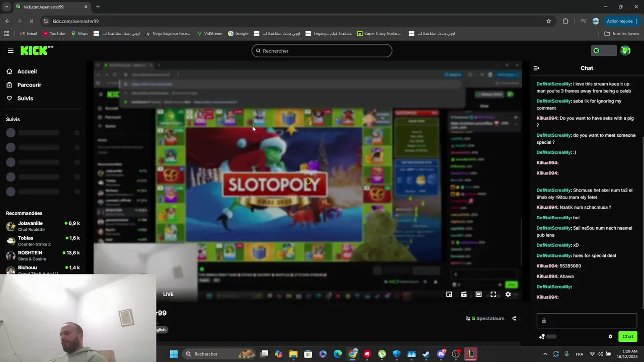Open the Kick hamburger menu

click(x=11, y=51)
